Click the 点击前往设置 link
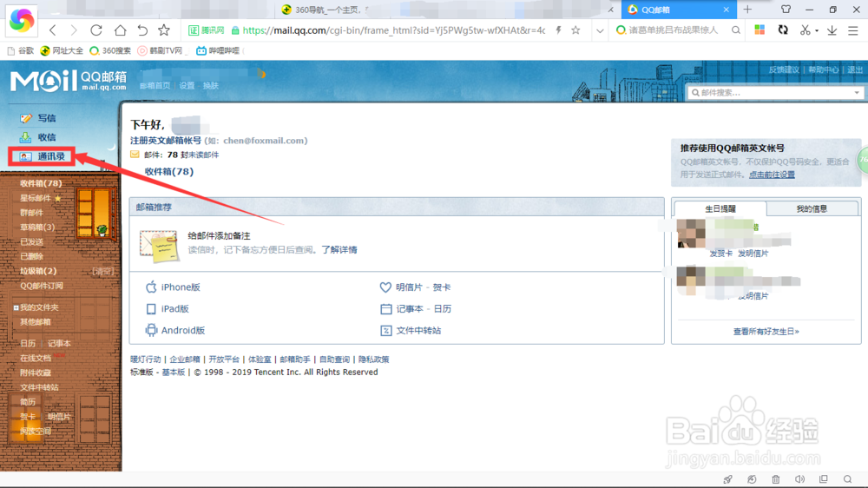Screen dimensions: 868x488 coord(772,175)
